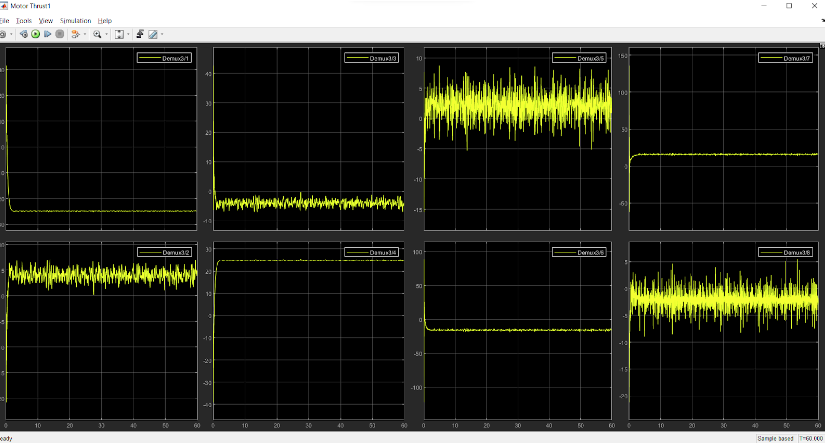Expand the Scale Axes dropdown arrow
The image size is (825, 443).
click(128, 33)
